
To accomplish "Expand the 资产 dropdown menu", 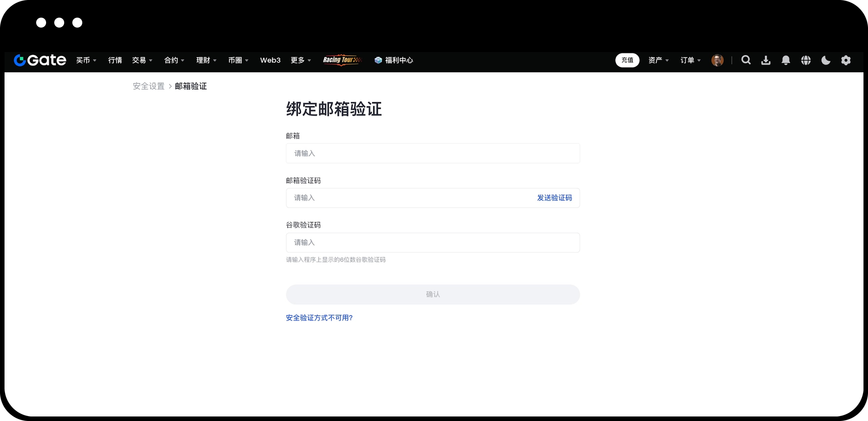I will (x=658, y=60).
